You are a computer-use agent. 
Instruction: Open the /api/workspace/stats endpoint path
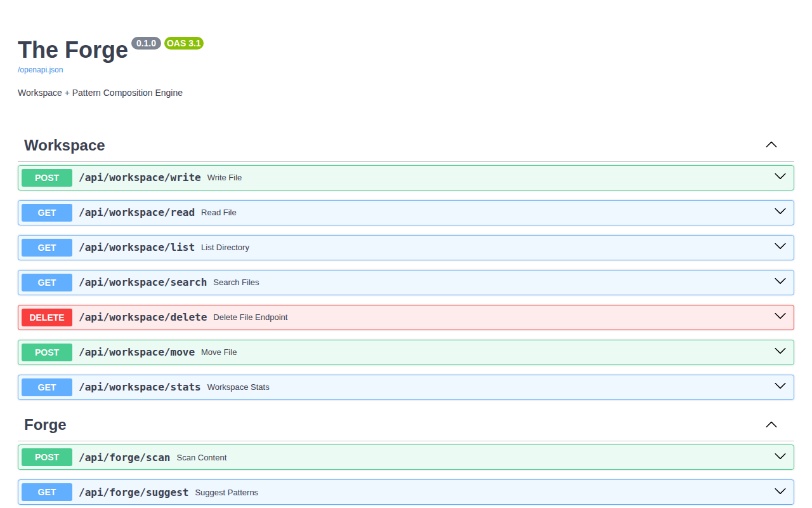pos(140,387)
